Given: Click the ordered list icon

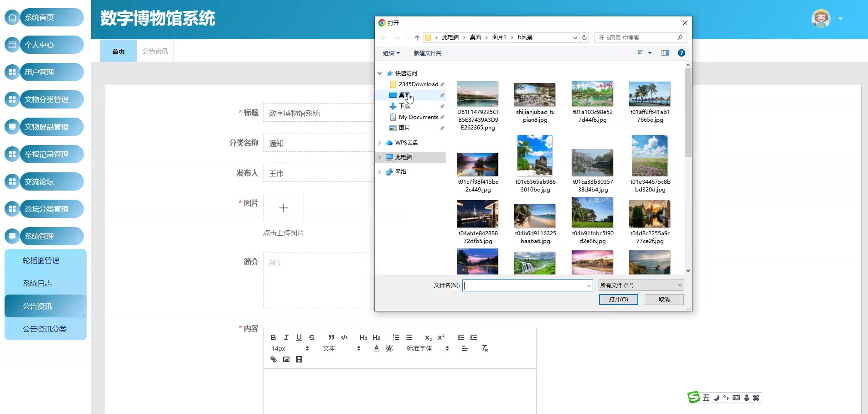Looking at the screenshot, I should pyautogui.click(x=396, y=337).
